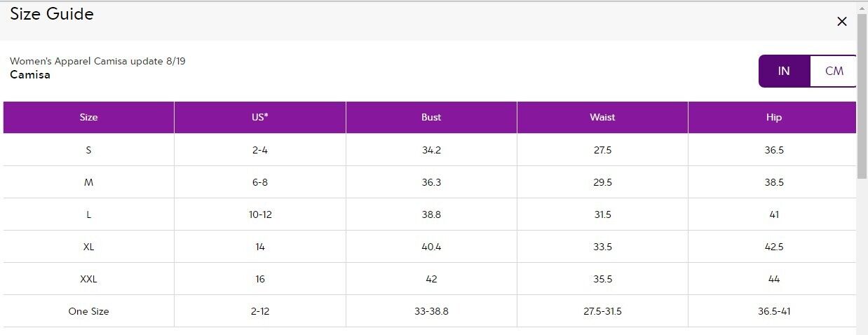Screen dimensions: 868x335
Task: Select the XL size row label
Action: [x=89, y=247]
